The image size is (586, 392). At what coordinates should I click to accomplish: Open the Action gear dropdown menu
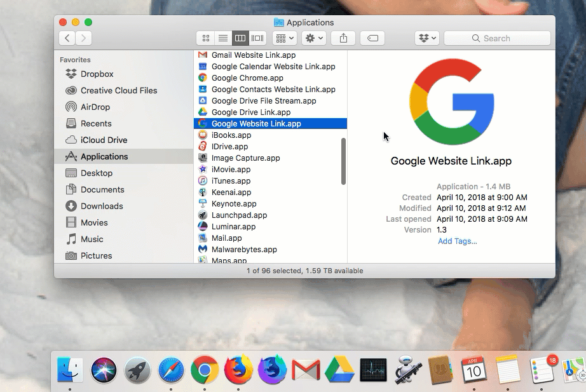click(314, 38)
